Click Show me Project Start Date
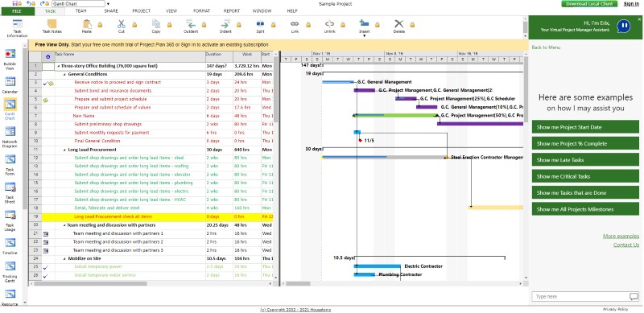 (x=585, y=127)
